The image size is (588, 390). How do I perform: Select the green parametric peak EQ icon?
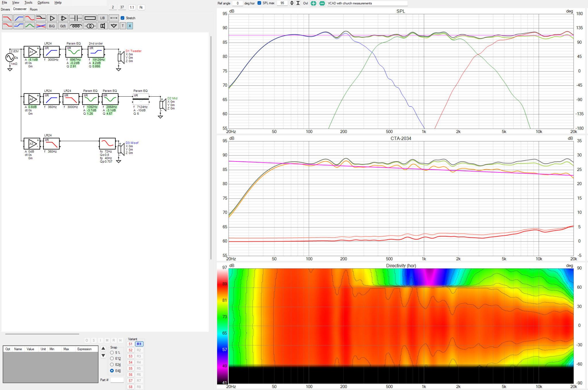click(30, 26)
